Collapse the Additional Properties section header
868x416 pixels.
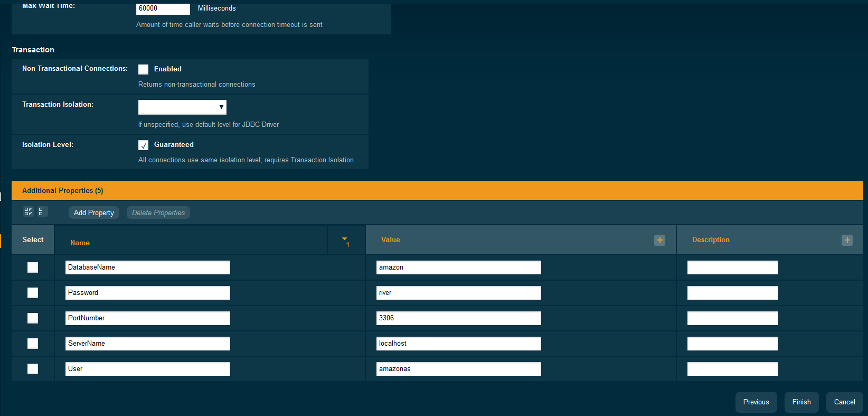coord(62,190)
